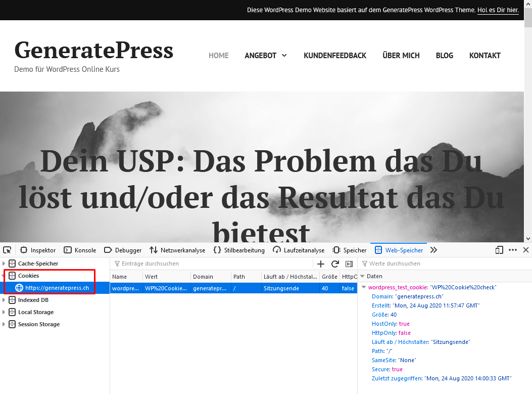
Task: Click the SameSite: "None" detail line
Action: click(394, 361)
